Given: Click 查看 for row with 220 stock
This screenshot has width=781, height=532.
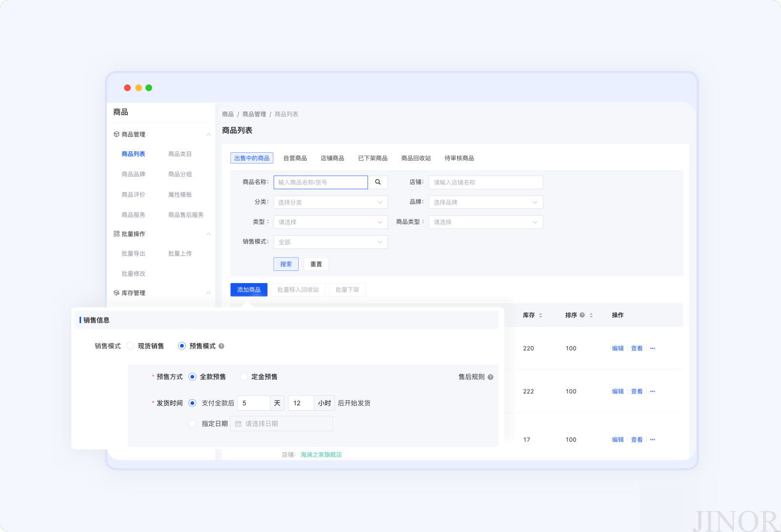Looking at the screenshot, I should 637,348.
